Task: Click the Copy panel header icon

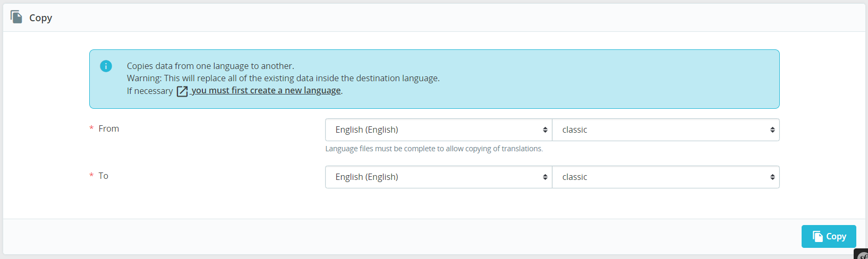Action: coord(16,17)
